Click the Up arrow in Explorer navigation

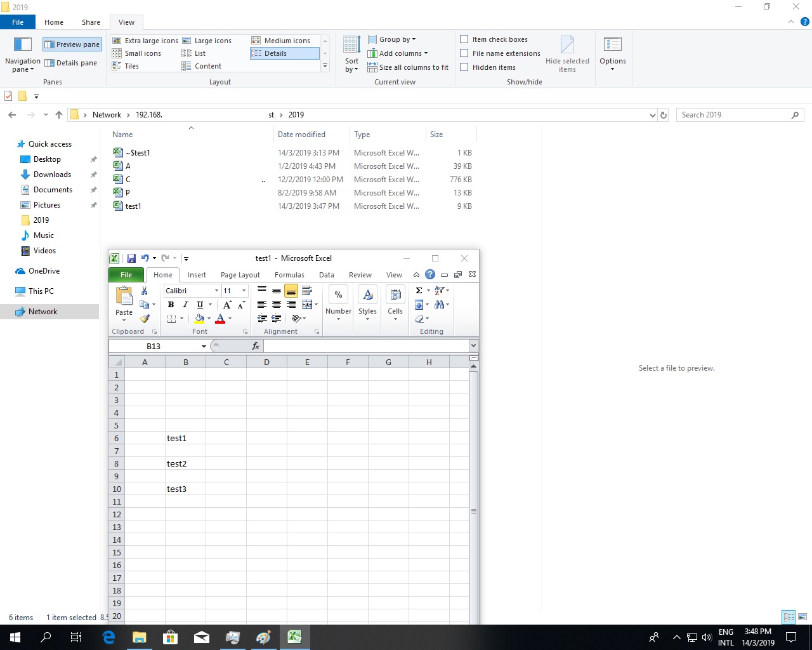point(59,115)
